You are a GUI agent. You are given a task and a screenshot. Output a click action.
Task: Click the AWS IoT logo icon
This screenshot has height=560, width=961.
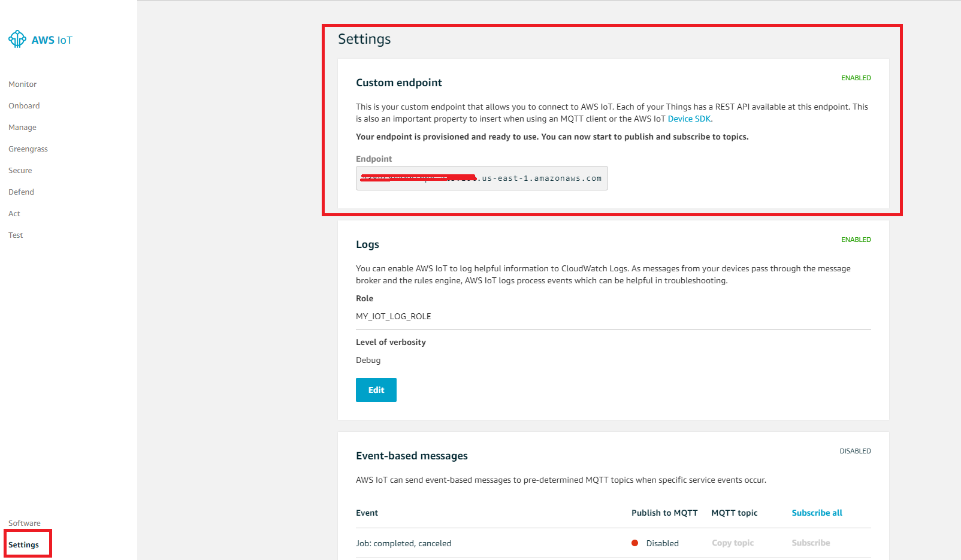[x=17, y=39]
